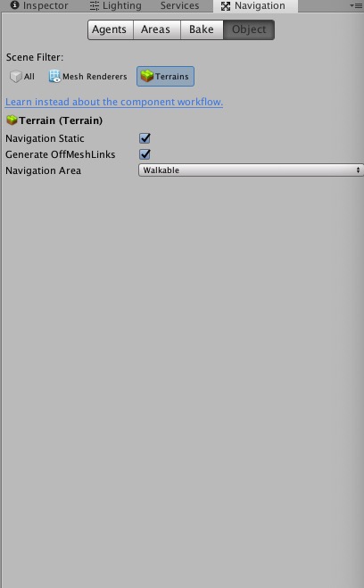This screenshot has width=364, height=588.
Task: Open the Navigation Area dropdown
Action: pos(251,170)
